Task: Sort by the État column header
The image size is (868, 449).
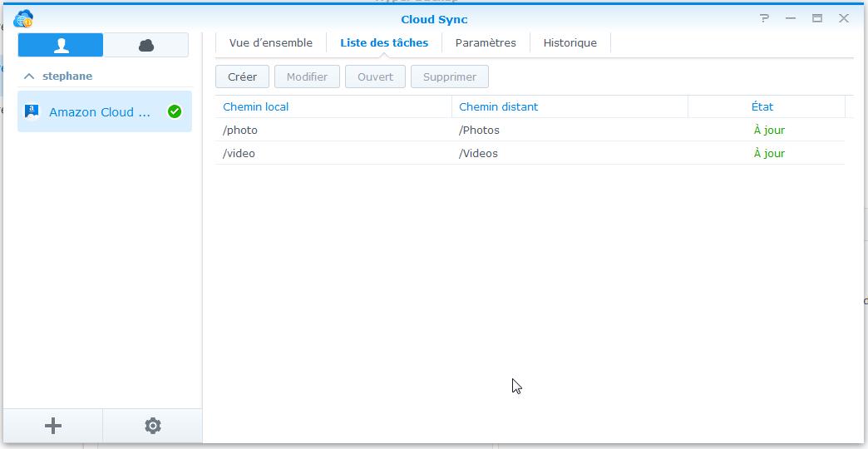Action: (x=762, y=106)
